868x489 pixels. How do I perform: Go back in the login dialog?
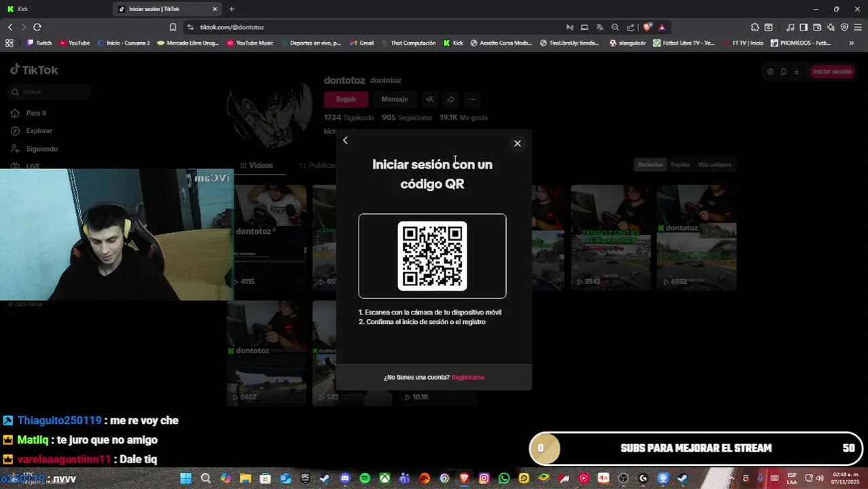click(x=345, y=141)
